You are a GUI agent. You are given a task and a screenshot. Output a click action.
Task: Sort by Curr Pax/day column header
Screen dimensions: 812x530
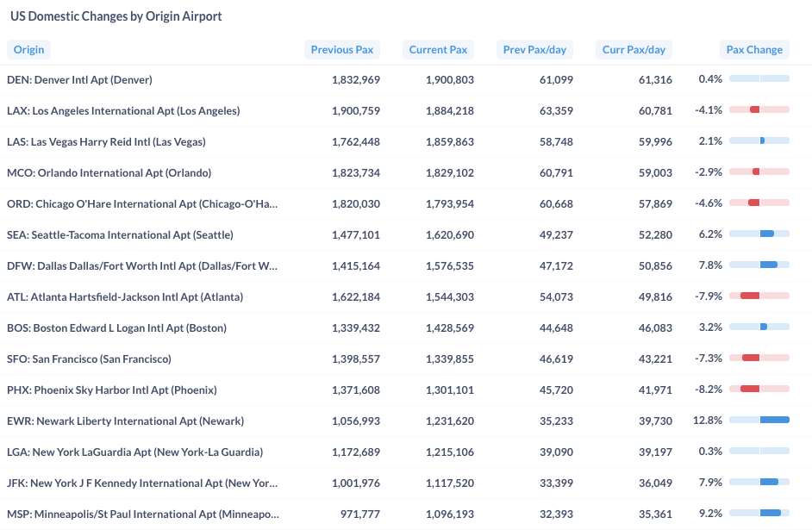coord(634,50)
